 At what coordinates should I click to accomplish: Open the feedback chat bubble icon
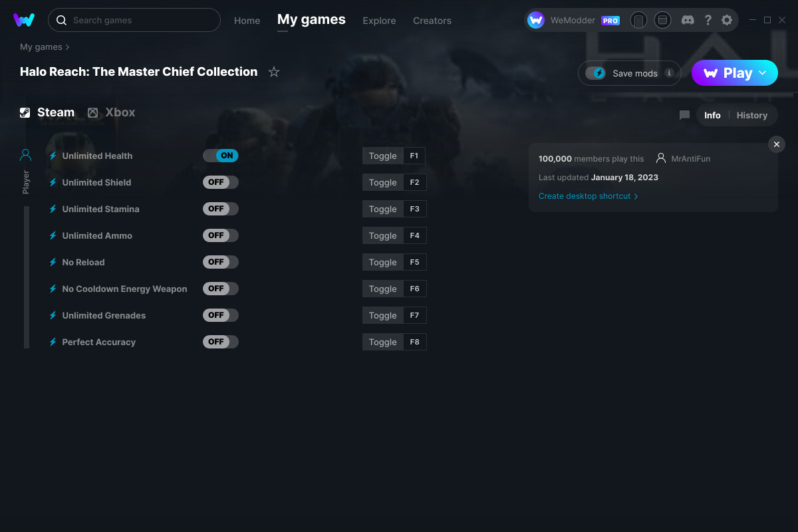coord(684,115)
